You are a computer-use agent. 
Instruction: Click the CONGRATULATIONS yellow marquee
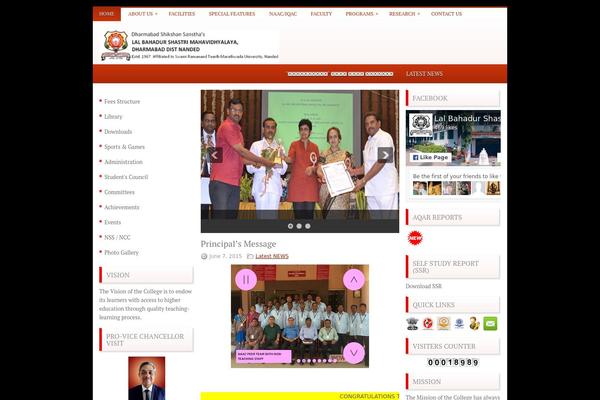tap(300, 396)
